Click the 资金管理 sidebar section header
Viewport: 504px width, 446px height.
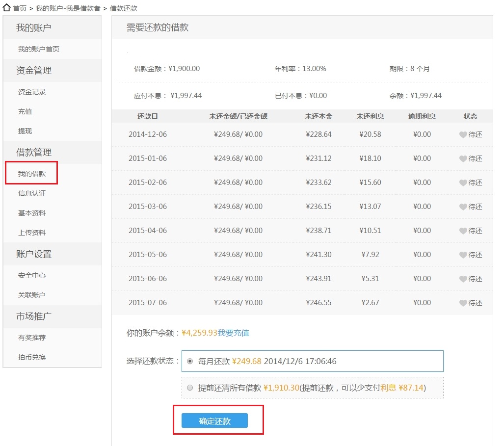coord(34,70)
